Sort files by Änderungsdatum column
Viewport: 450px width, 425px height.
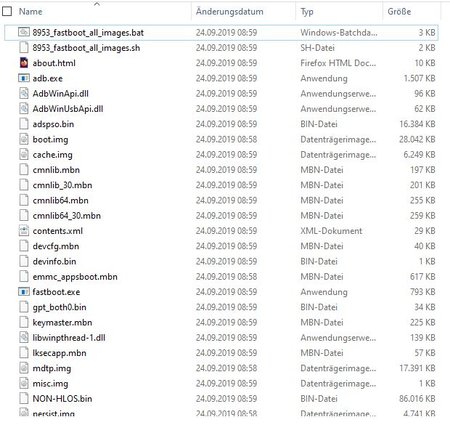pos(230,12)
